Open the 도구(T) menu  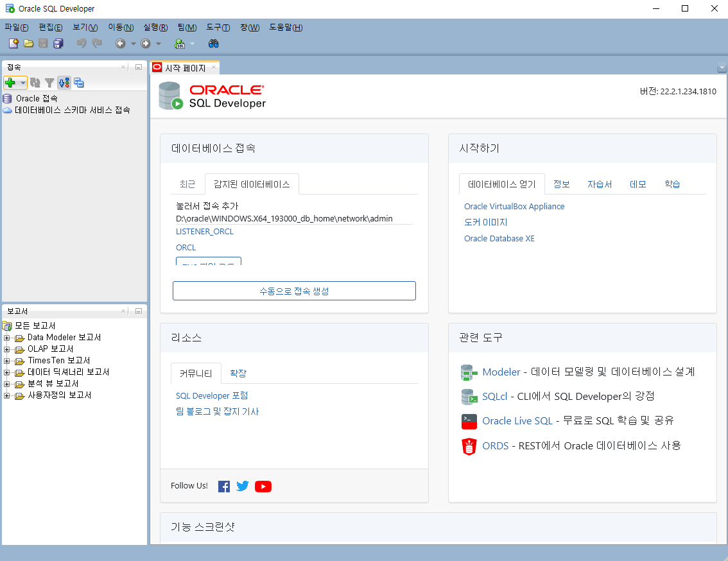(218, 28)
